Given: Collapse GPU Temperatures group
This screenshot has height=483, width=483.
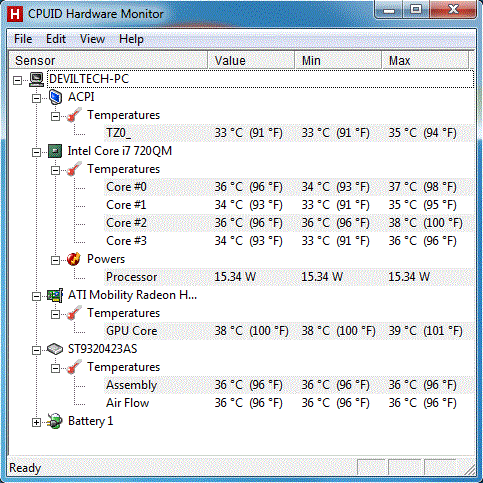Looking at the screenshot, I should (x=55, y=314).
